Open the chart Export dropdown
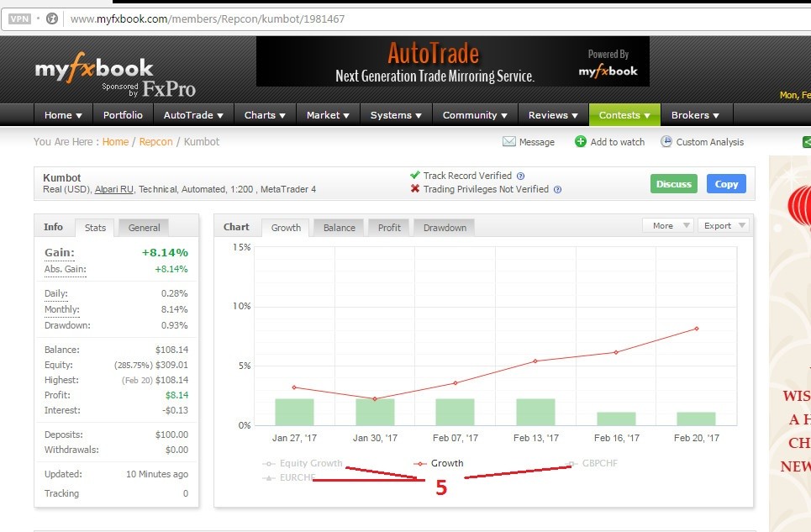 [x=723, y=225]
